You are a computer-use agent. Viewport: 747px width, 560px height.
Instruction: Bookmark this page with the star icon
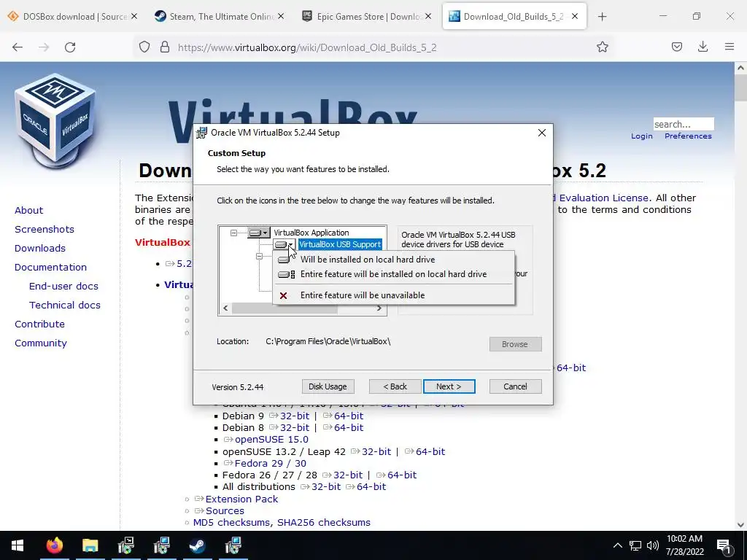(602, 47)
